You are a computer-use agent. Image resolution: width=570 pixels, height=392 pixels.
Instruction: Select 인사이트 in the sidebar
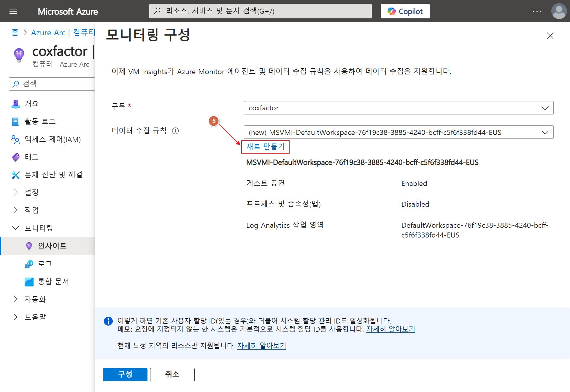tap(47, 246)
